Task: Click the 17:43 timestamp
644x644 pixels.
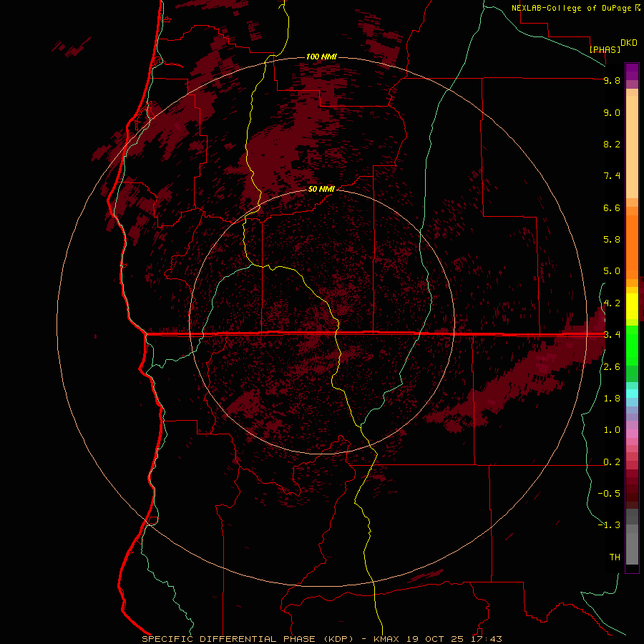Action: point(487,639)
